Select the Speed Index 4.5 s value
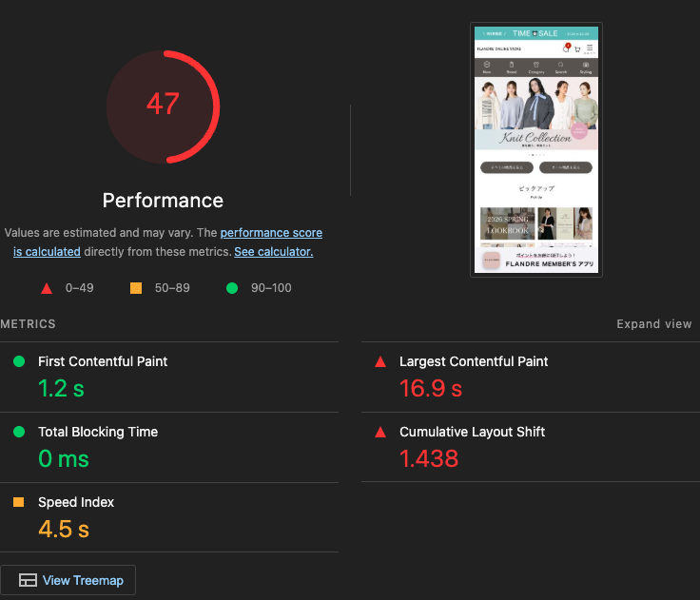700x600 pixels. (63, 529)
